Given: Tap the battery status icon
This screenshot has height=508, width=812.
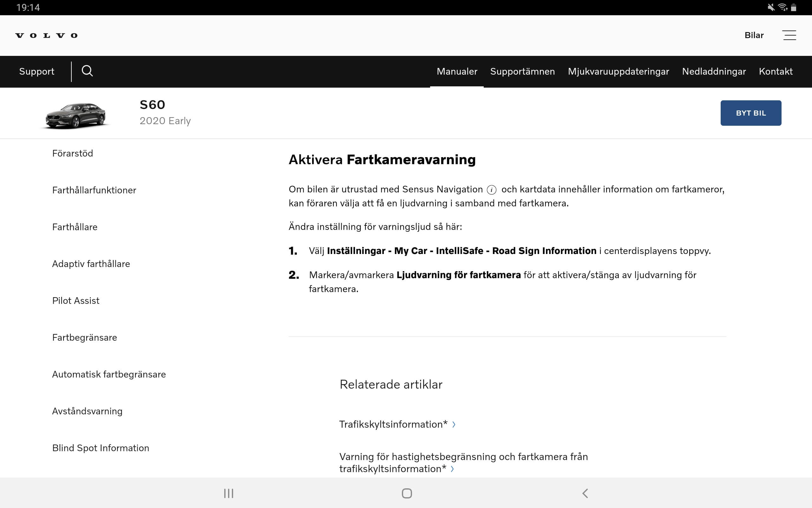Looking at the screenshot, I should coord(794,7).
